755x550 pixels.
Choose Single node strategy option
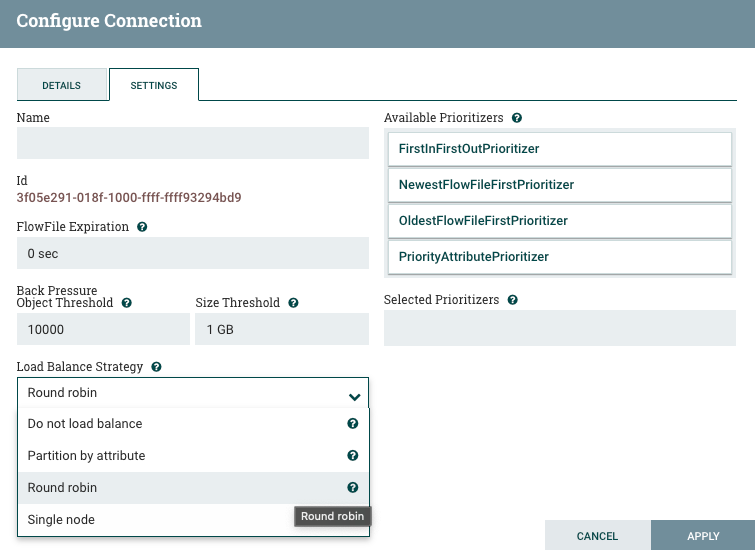(62, 520)
